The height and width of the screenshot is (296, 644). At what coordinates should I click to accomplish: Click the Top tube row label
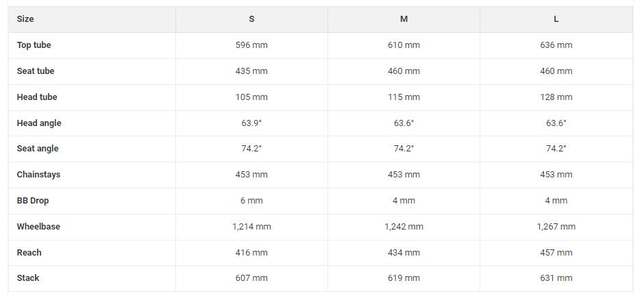click(x=34, y=45)
